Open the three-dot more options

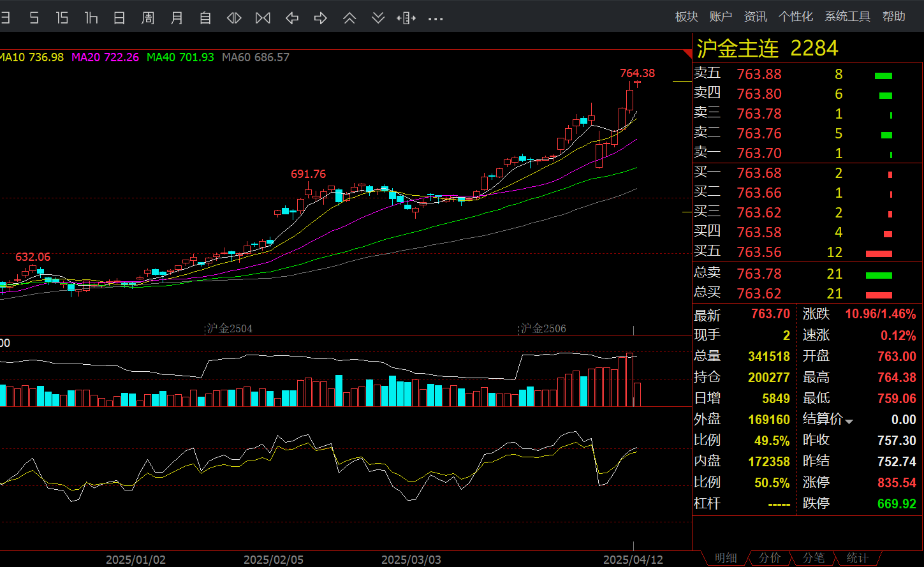point(436,18)
